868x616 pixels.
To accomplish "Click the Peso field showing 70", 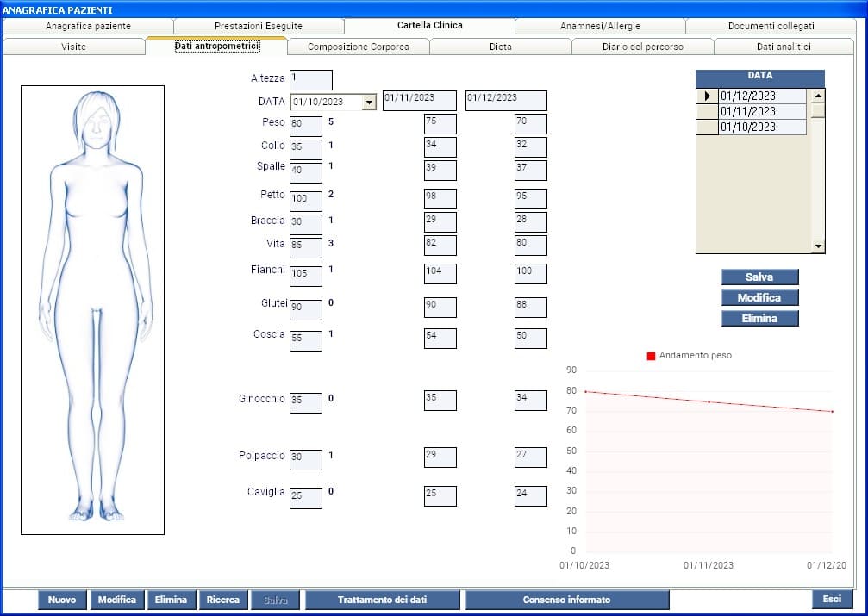I will (x=531, y=124).
